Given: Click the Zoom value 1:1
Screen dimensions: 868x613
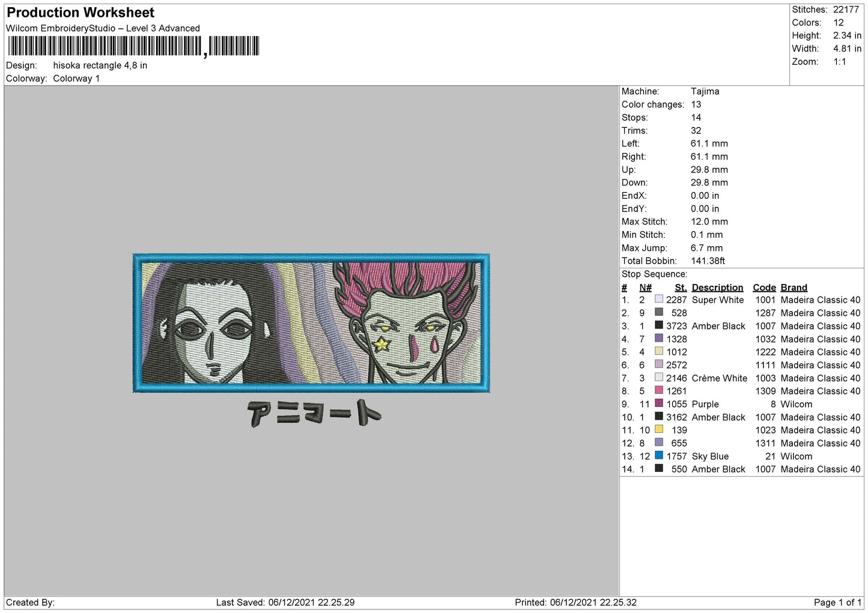Looking at the screenshot, I should click(840, 62).
